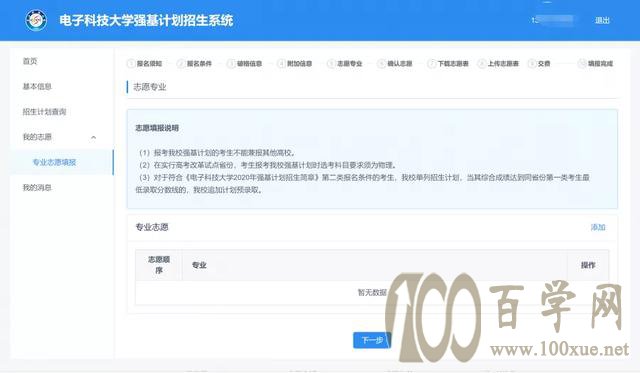This screenshot has height=373, width=640.
Task: Click the 暂无数据 empty table message
Action: pyautogui.click(x=372, y=293)
